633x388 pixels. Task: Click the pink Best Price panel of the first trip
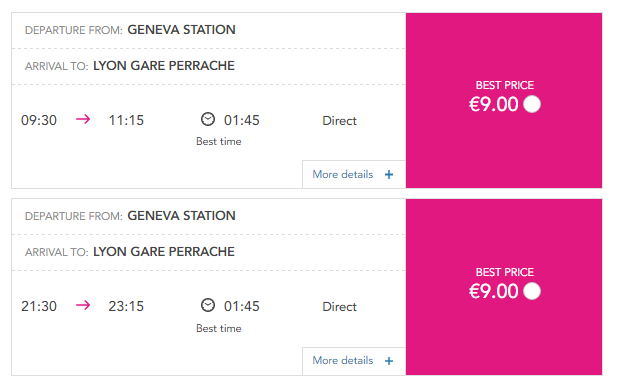tap(504, 101)
